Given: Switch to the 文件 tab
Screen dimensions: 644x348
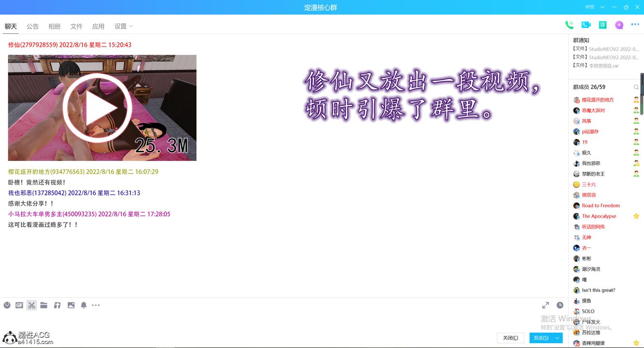Looking at the screenshot, I should (x=76, y=26).
